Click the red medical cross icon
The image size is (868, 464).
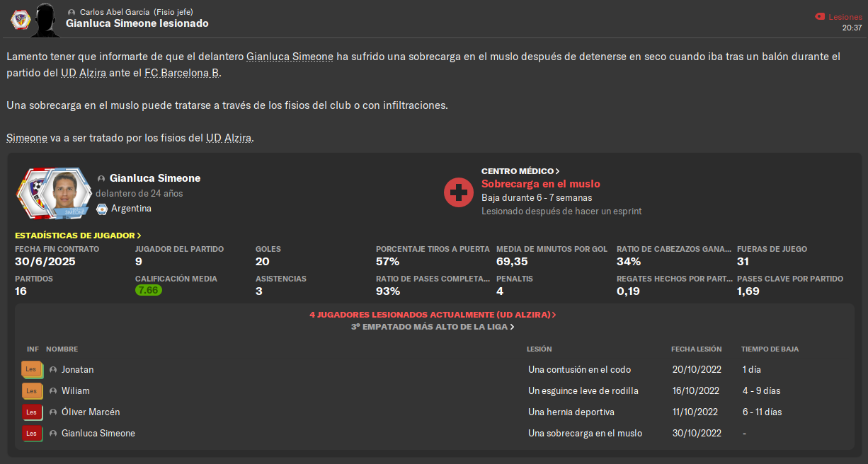[x=458, y=192]
